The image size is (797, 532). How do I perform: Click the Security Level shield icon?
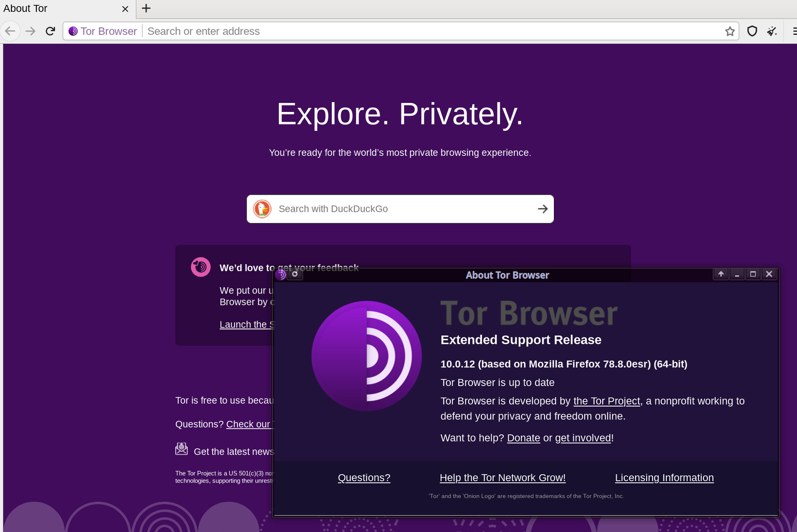[x=752, y=31]
